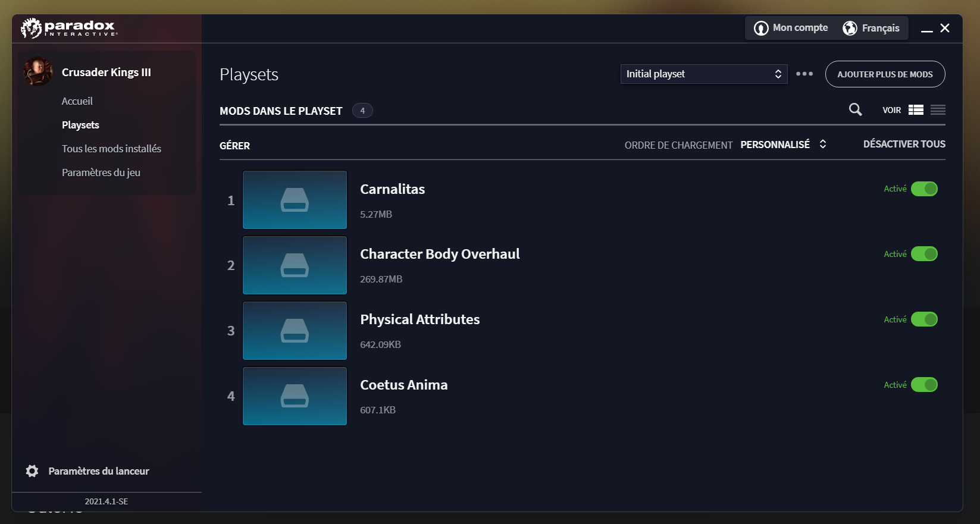Screen dimensions: 980x524
Task: Click the Français globe language icon
Action: [x=850, y=28]
